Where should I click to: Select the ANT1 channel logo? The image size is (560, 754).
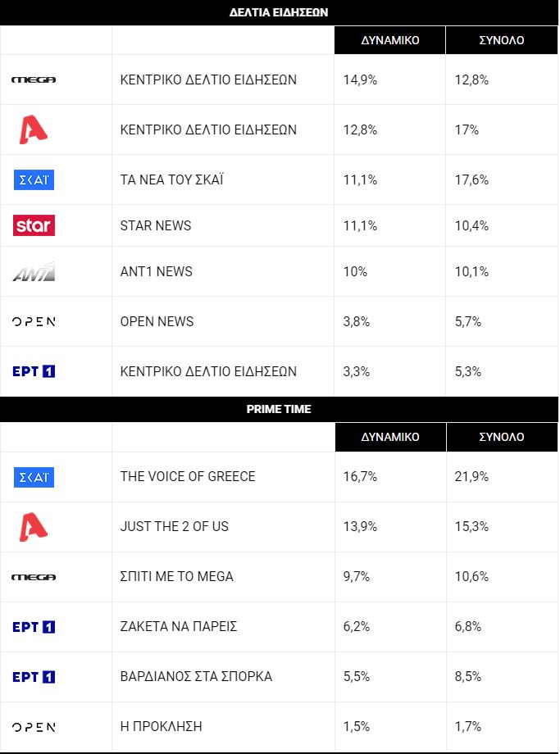(34, 272)
